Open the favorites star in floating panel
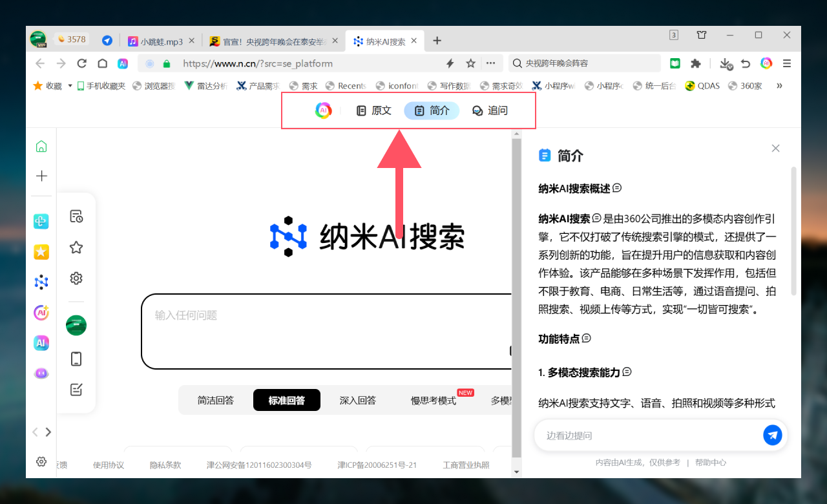 coord(76,247)
